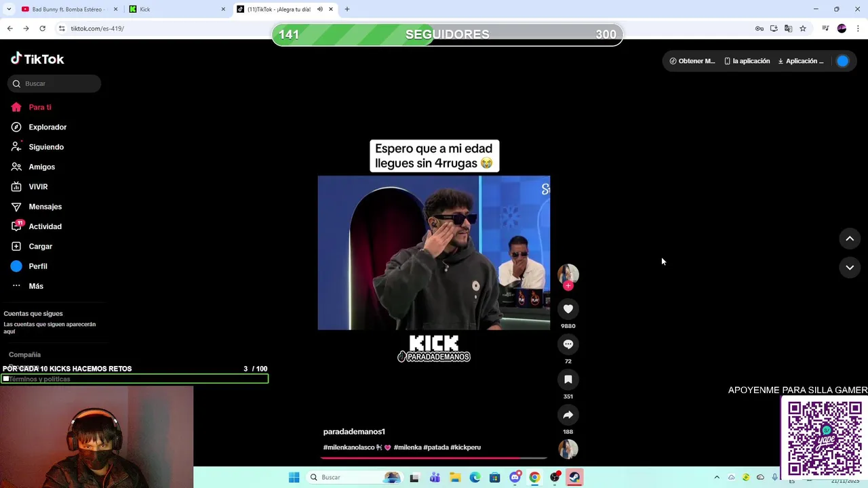The image size is (868, 488).
Task: Share the video with arrow icon
Action: click(568, 415)
